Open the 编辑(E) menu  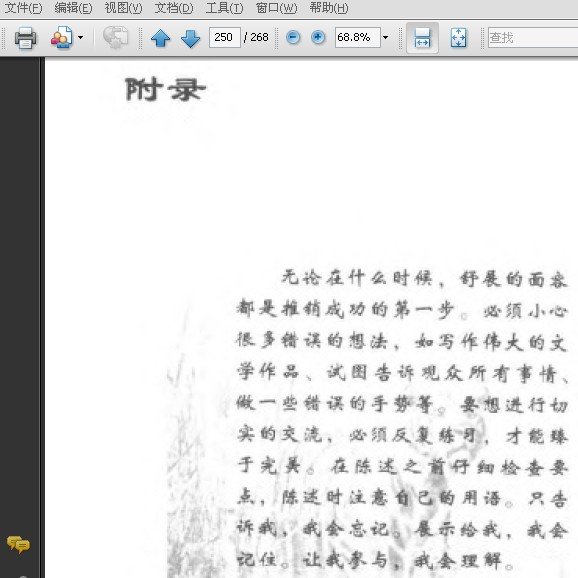coord(73,8)
